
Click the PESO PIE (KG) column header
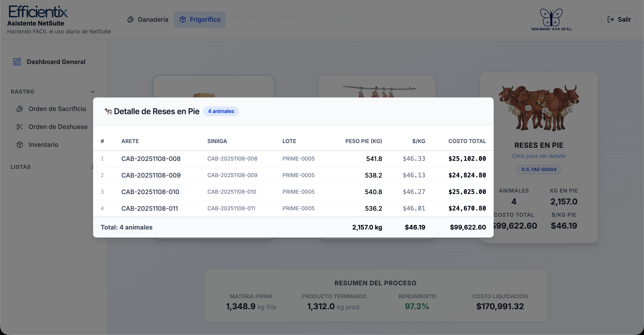[x=364, y=141]
